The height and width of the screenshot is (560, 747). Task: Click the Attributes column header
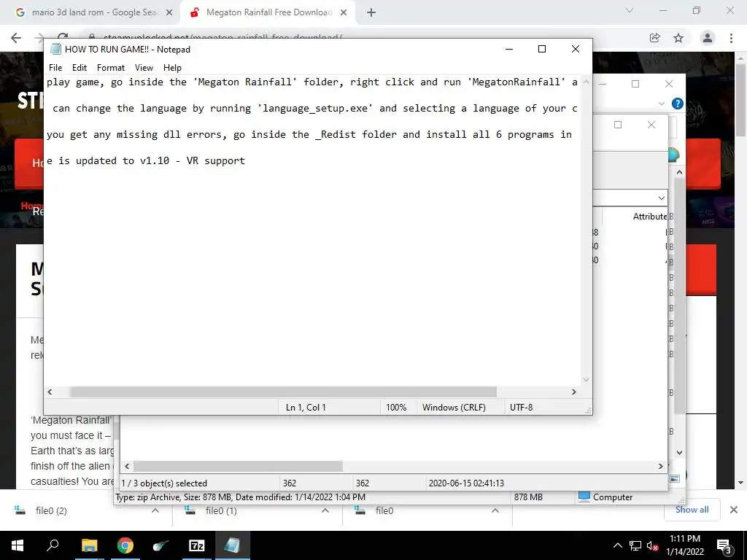pos(650,216)
